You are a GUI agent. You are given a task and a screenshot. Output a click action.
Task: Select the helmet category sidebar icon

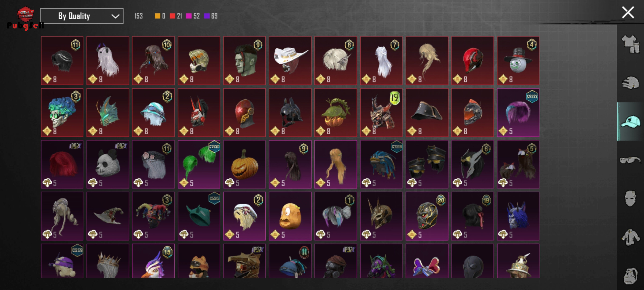point(630,83)
